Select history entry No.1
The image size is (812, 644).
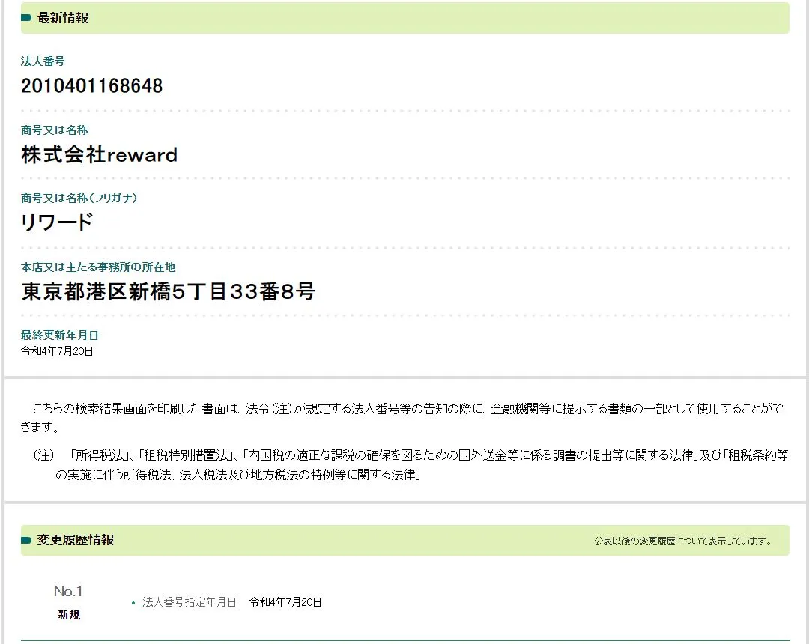pos(68,592)
